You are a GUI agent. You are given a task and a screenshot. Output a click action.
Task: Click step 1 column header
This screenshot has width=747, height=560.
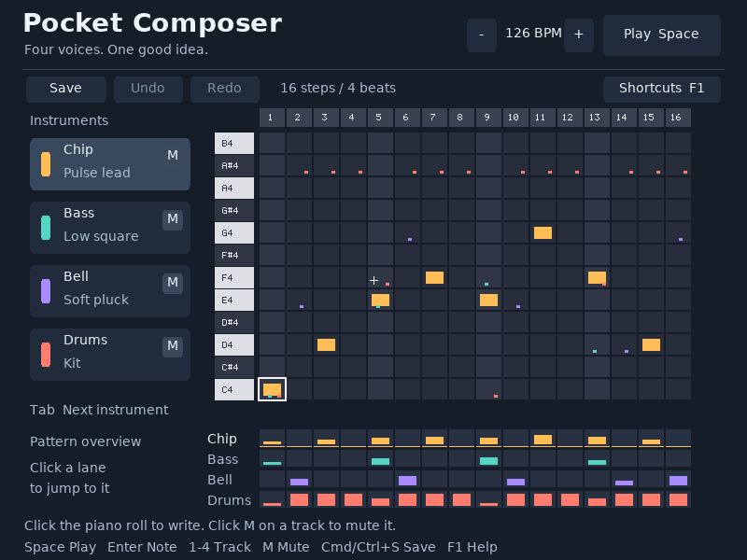click(x=272, y=118)
